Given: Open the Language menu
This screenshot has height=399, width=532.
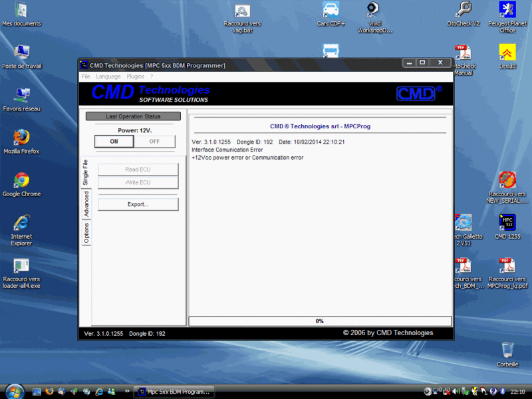Looking at the screenshot, I should point(108,76).
